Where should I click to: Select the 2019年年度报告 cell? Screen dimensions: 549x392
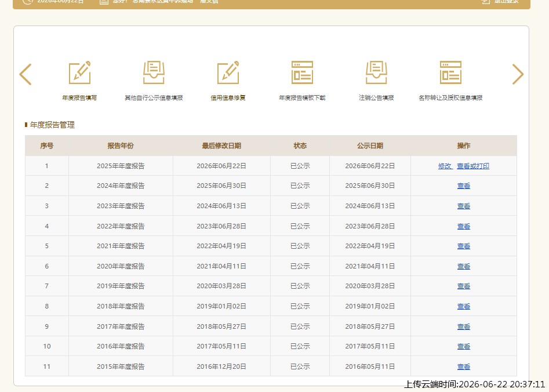(x=121, y=286)
